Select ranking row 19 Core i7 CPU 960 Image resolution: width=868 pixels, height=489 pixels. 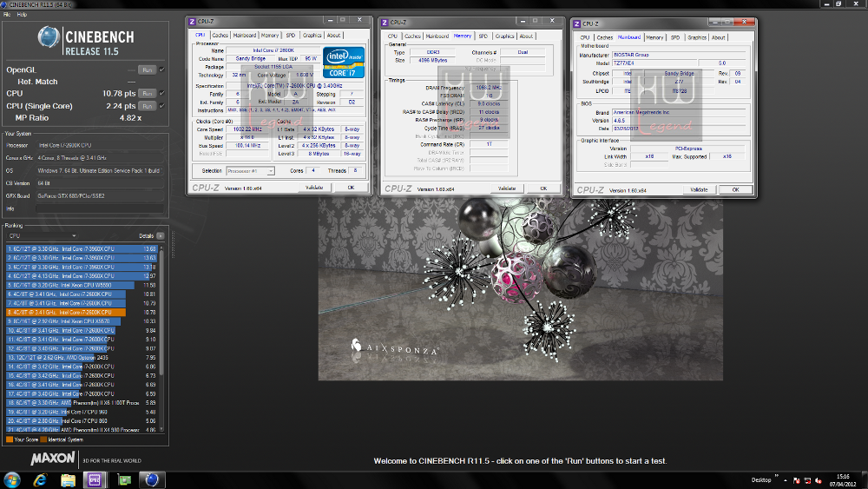[82, 412]
